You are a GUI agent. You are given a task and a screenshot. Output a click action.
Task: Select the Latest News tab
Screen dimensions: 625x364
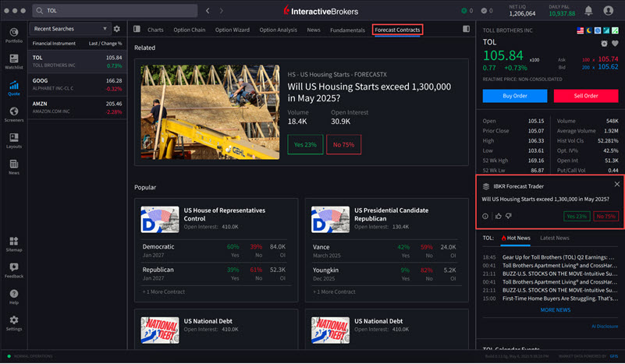556,238
